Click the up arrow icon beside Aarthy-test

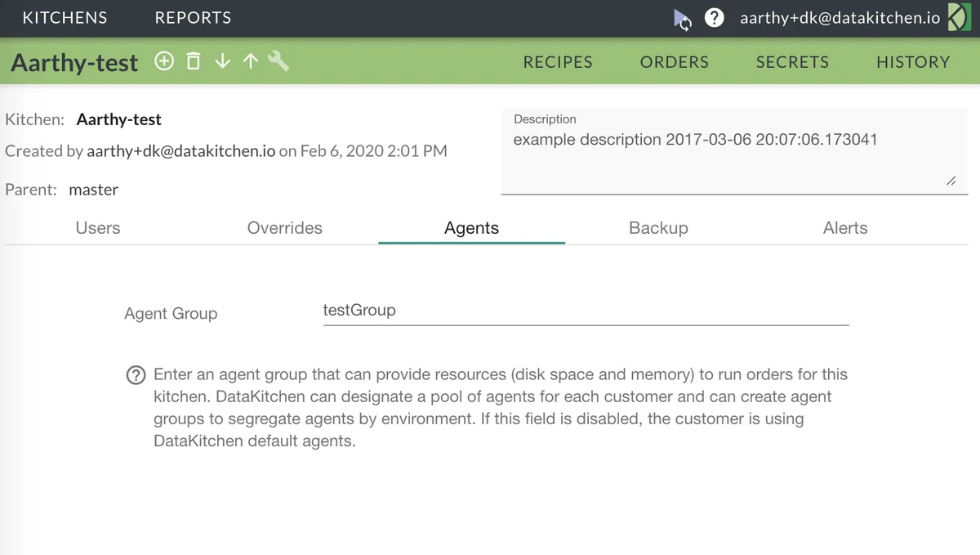point(251,61)
